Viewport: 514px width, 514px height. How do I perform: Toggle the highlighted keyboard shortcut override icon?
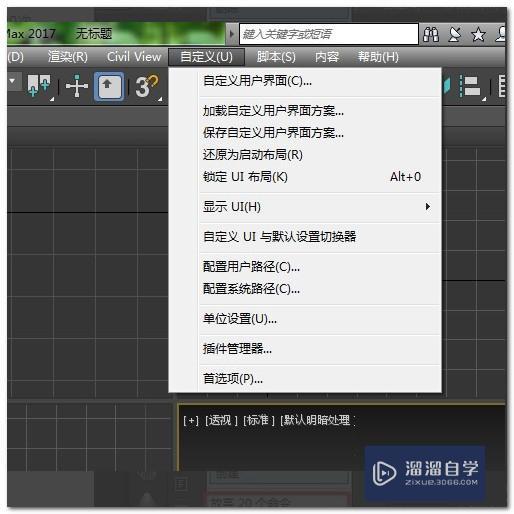(109, 86)
